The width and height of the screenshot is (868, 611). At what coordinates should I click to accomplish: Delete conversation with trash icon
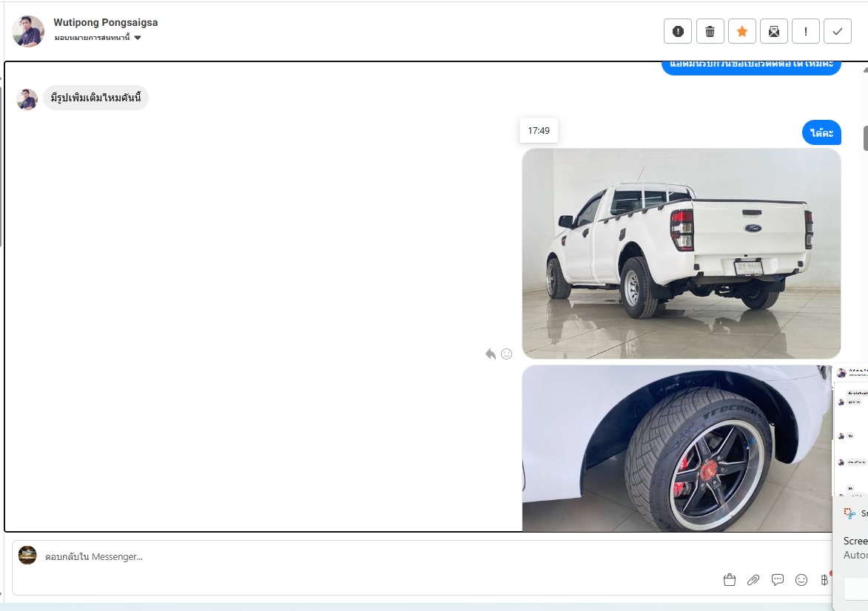[710, 32]
